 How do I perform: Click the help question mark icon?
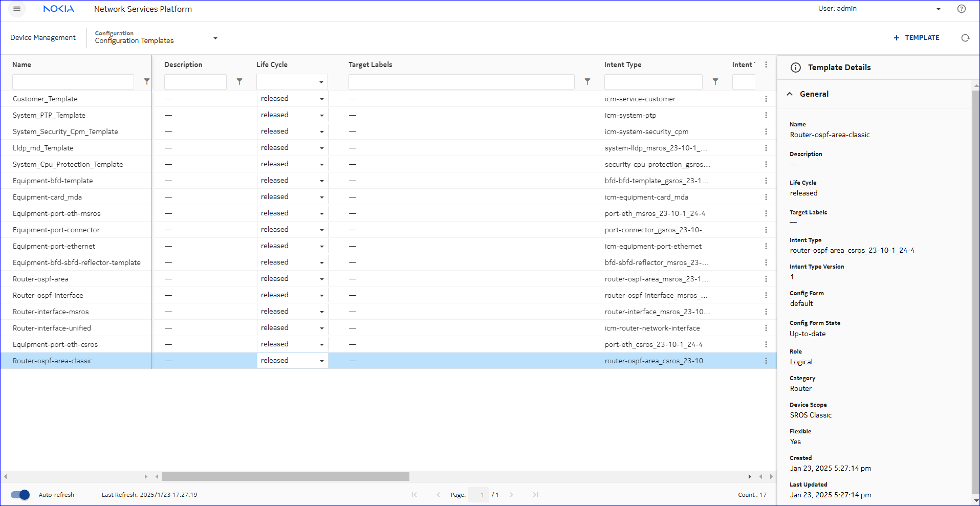click(x=961, y=9)
